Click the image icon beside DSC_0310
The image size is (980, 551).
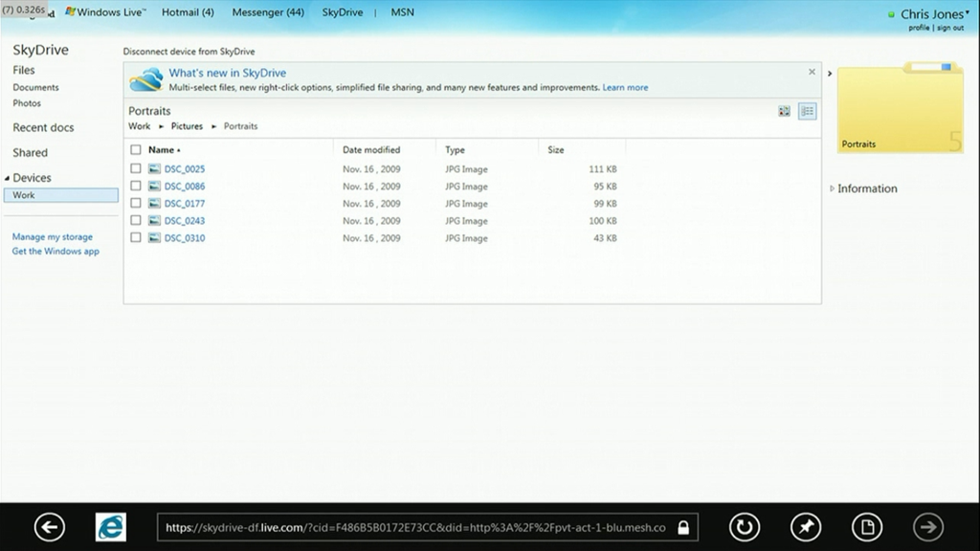(154, 238)
